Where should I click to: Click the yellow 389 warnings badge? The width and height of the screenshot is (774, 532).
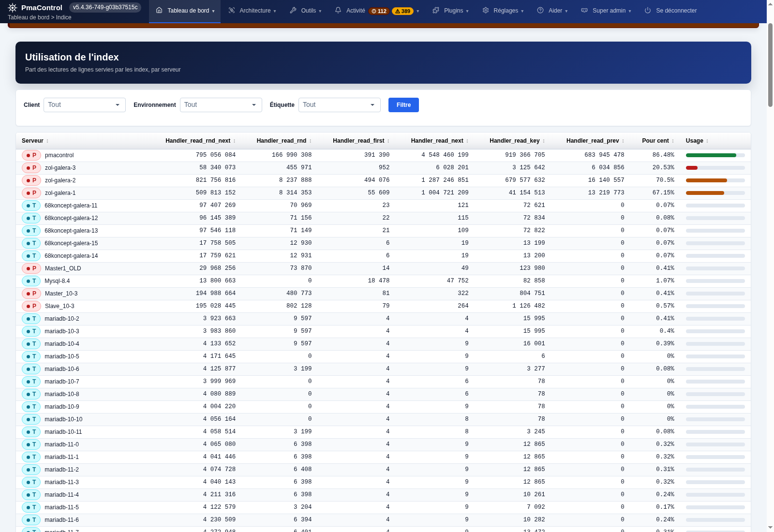coord(402,11)
